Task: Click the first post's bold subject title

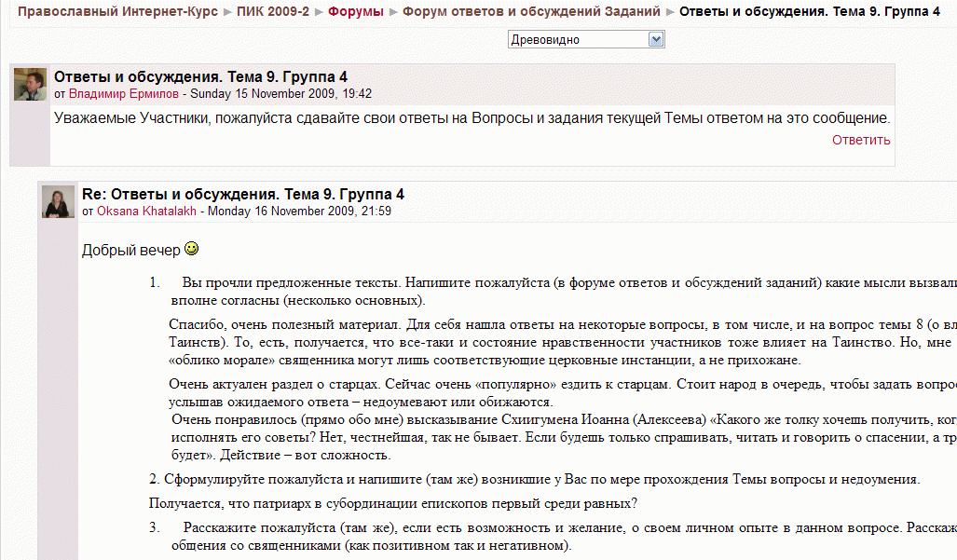Action: pyautogui.click(x=200, y=77)
